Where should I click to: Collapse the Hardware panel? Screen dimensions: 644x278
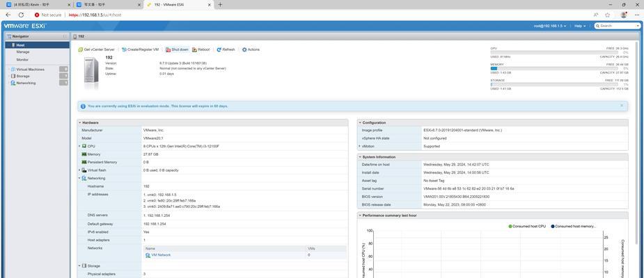coord(79,122)
